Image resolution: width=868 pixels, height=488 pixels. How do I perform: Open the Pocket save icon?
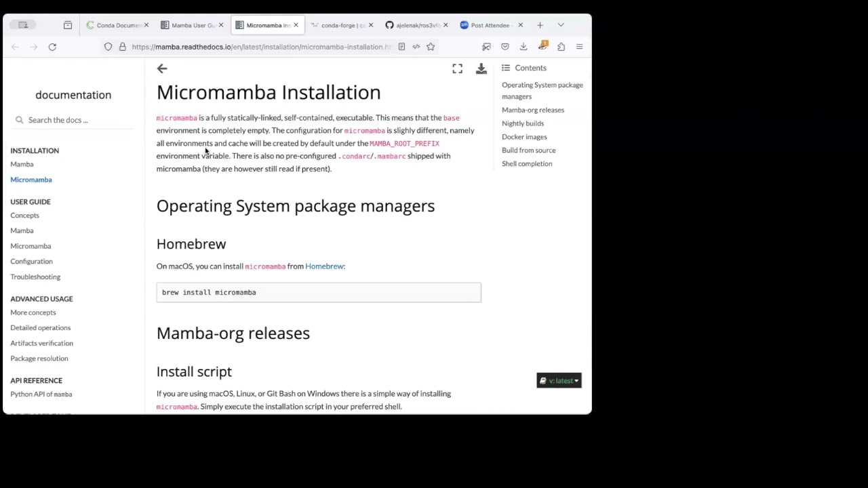pyautogui.click(x=505, y=47)
